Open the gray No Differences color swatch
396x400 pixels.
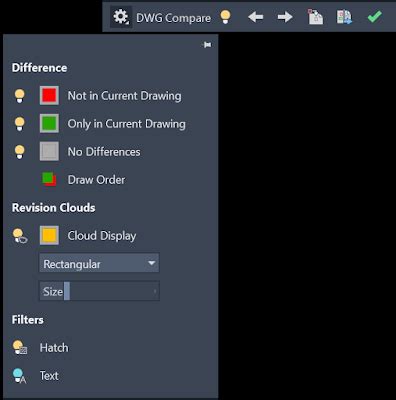pos(49,151)
